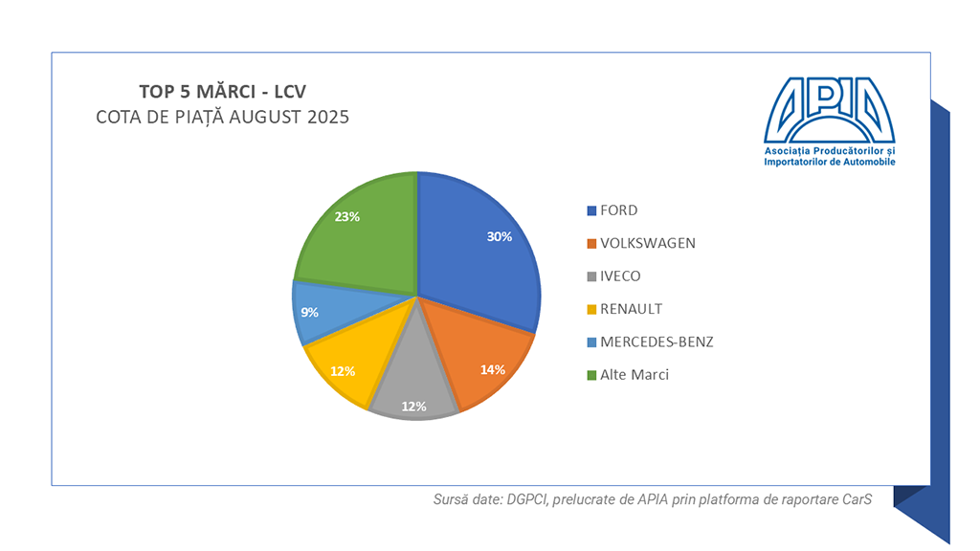Viewport: 980px width, 551px height.
Task: Click the yellow RENAULT legend swatch
Action: pos(591,309)
